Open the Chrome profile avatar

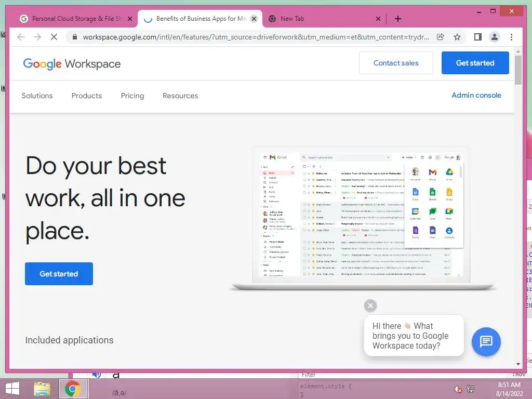(495, 37)
